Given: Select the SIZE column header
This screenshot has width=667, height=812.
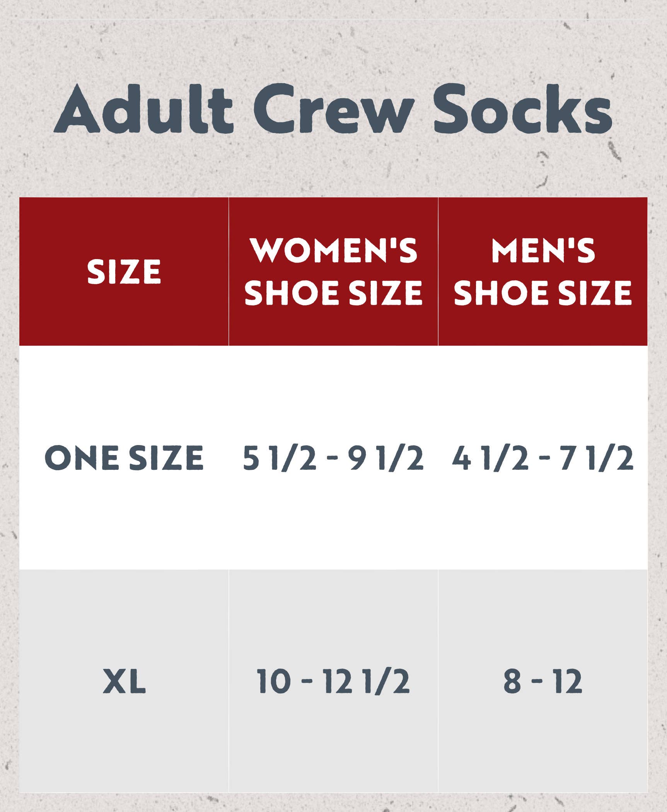Looking at the screenshot, I should click(x=124, y=271).
